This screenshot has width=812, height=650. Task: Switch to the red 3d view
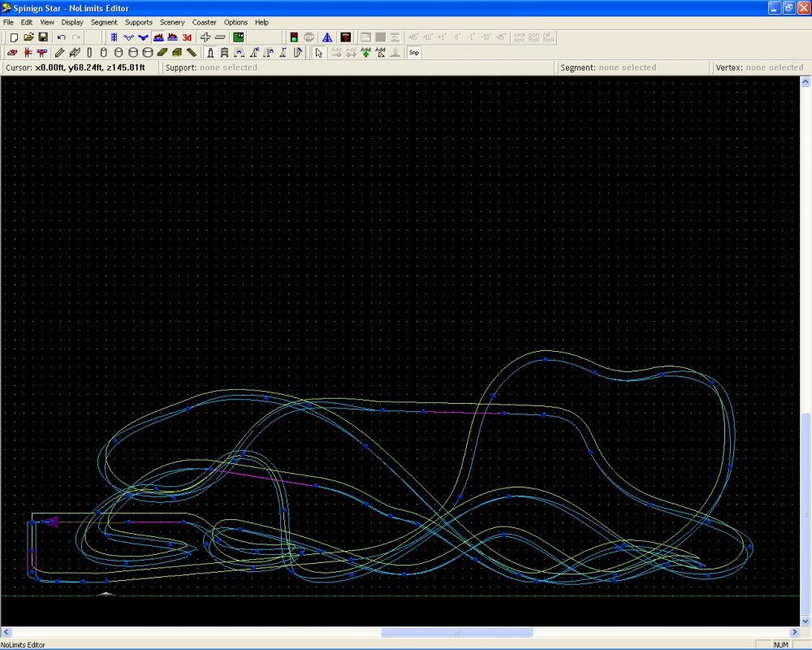[187, 37]
